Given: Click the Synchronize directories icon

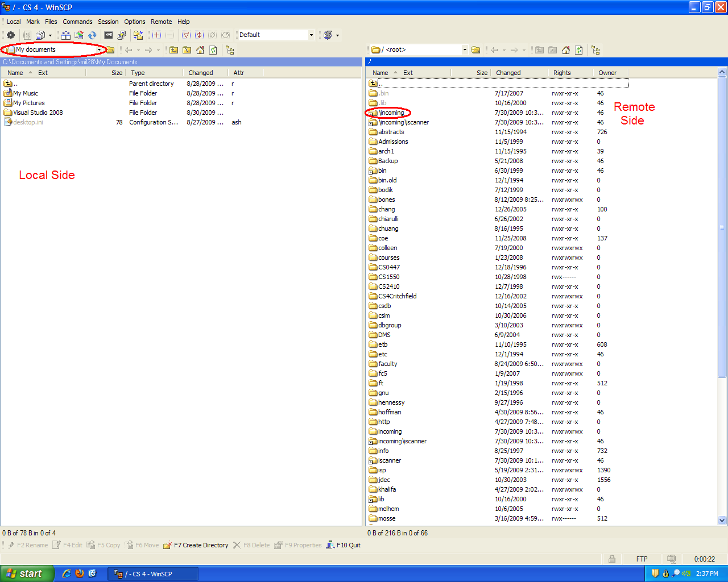Looking at the screenshot, I should (79, 35).
